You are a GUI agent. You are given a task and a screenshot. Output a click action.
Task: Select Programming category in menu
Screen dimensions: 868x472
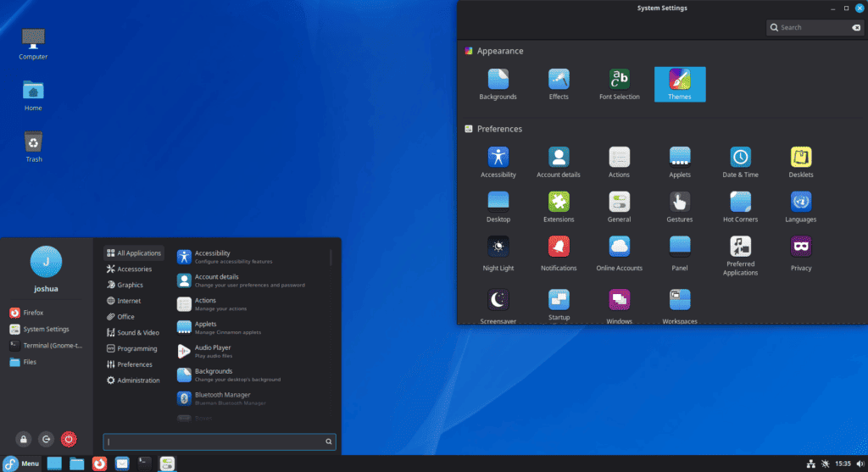132,348
